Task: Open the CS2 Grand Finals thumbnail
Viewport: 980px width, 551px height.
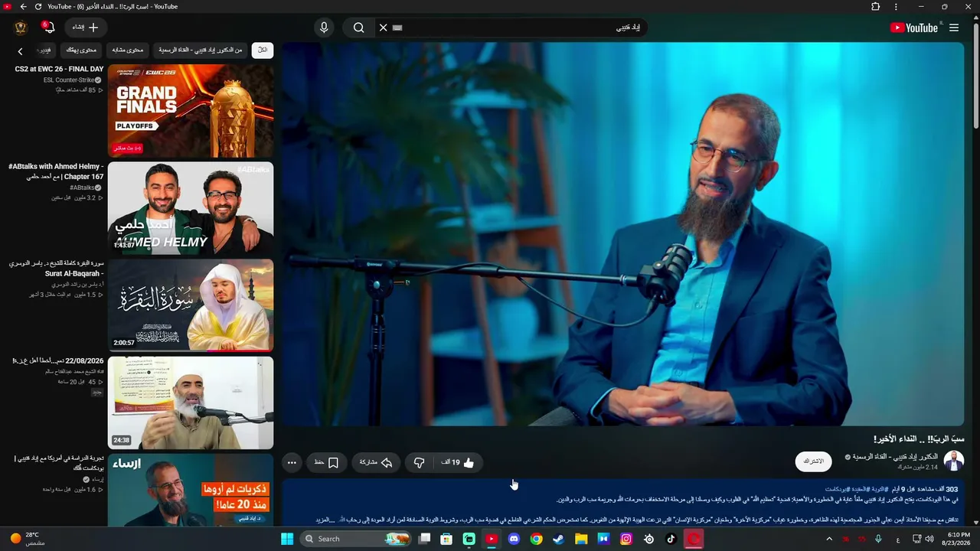Action: 191,111
